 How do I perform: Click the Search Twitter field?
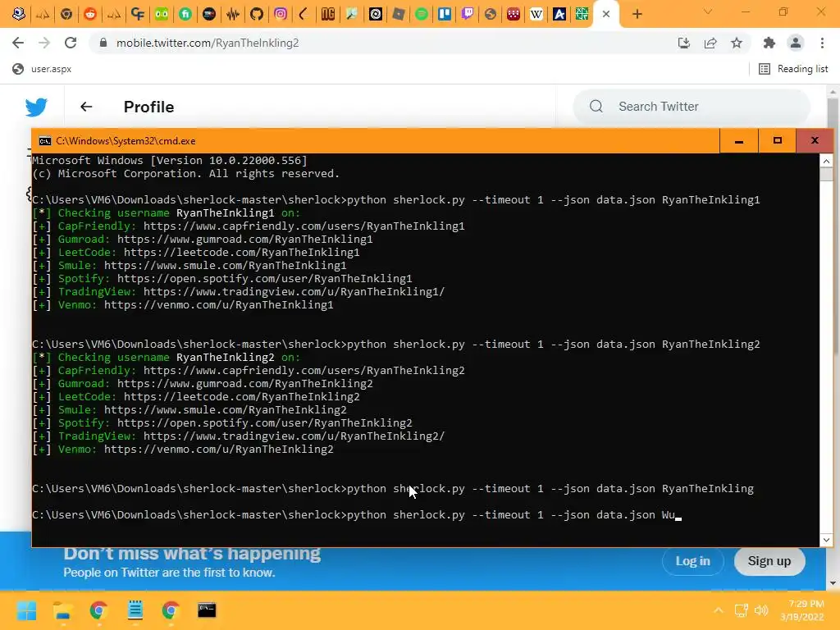tap(691, 107)
